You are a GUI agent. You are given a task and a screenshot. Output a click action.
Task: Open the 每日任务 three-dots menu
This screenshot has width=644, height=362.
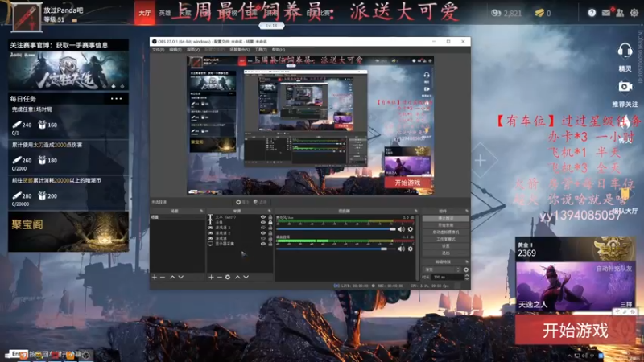point(116,98)
